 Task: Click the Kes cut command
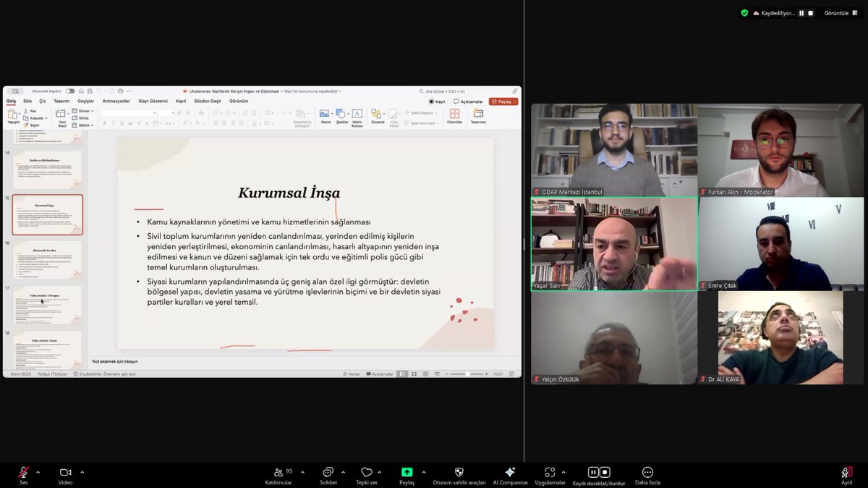pyautogui.click(x=30, y=112)
